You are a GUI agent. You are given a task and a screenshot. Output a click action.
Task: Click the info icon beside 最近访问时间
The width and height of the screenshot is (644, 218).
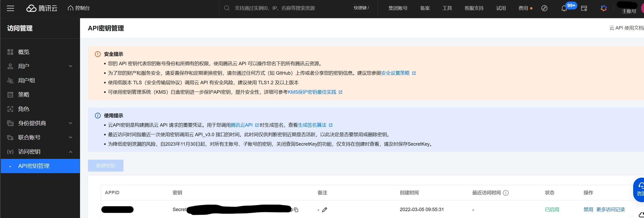tap(506, 193)
